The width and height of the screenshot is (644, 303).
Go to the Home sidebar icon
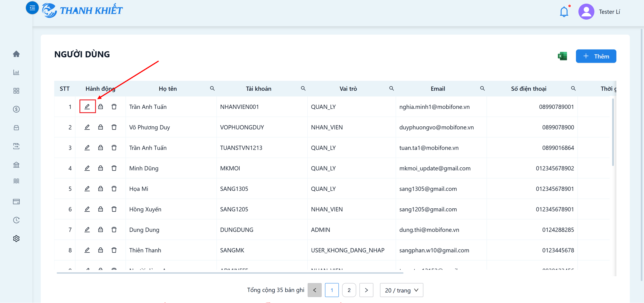16,54
